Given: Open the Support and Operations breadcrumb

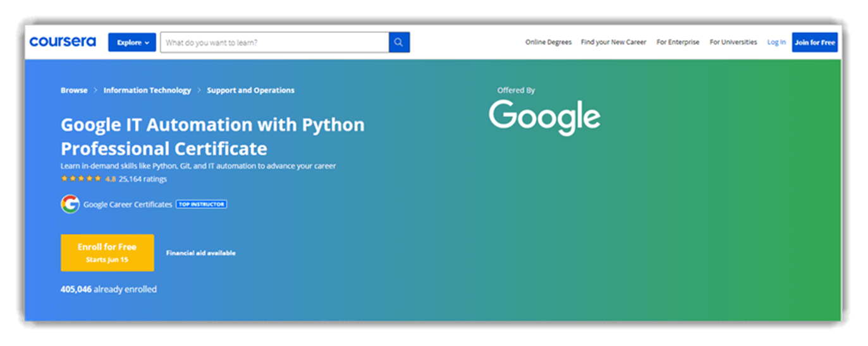Looking at the screenshot, I should (x=250, y=90).
